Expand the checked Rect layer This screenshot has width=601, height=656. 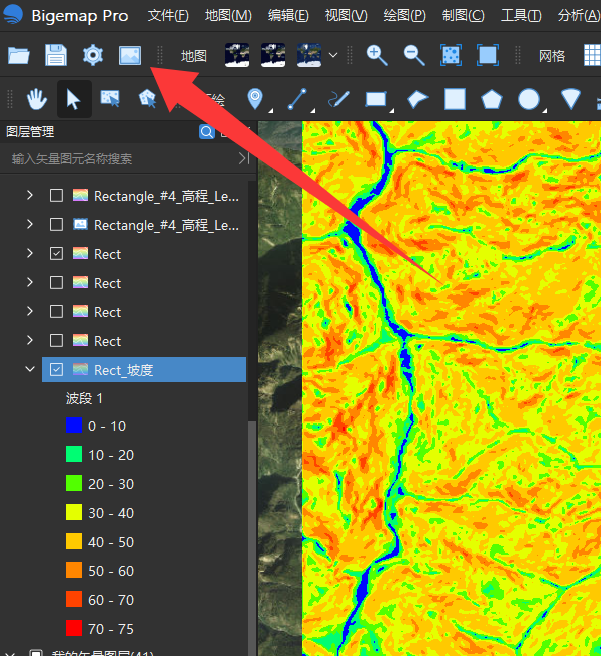(x=30, y=253)
